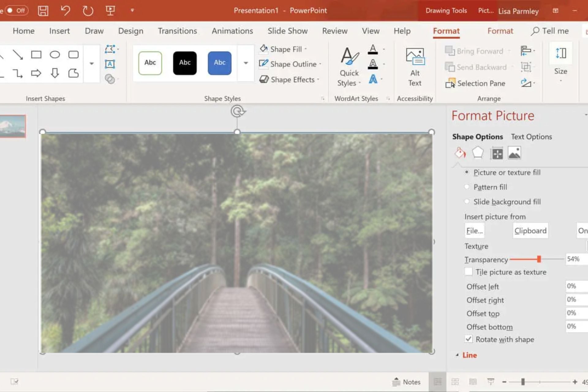
Task: Open the Effects pentagon icon tab
Action: (x=478, y=153)
